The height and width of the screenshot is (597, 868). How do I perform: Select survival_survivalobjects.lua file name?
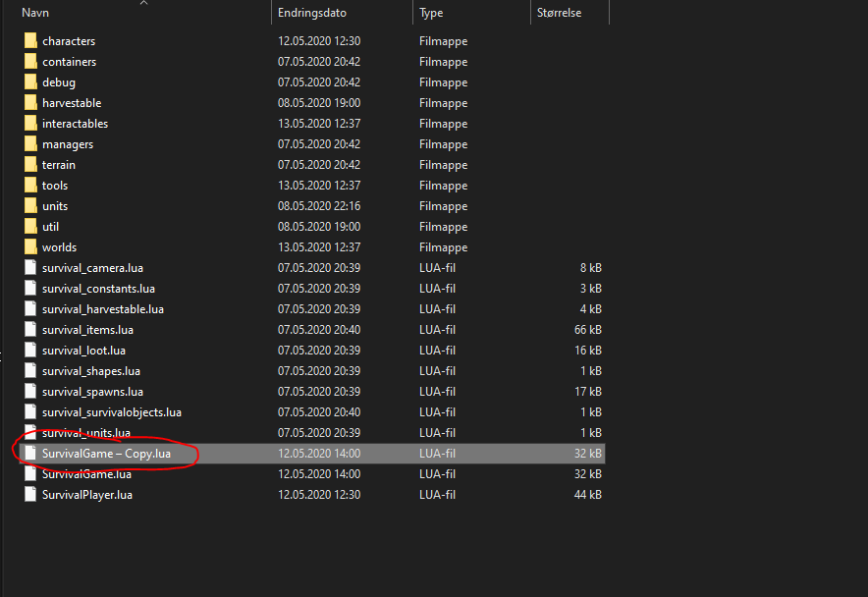[x=112, y=412]
